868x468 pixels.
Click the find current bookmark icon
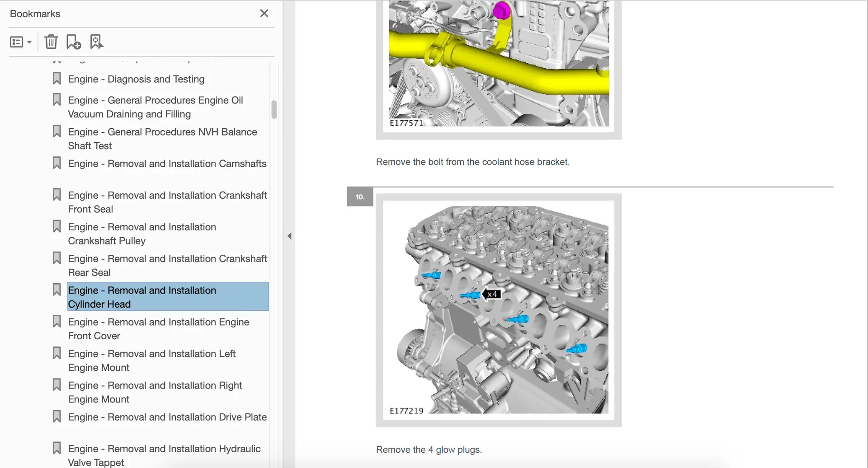(x=96, y=42)
